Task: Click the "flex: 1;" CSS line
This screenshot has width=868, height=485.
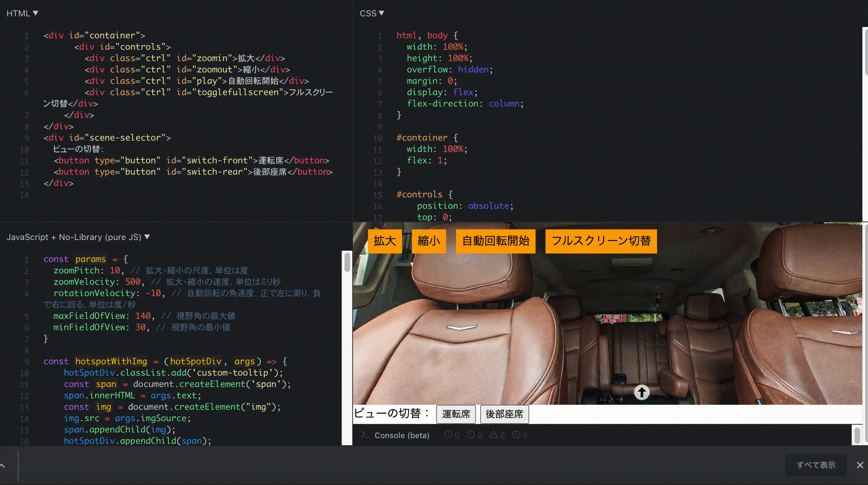Action: [x=427, y=160]
